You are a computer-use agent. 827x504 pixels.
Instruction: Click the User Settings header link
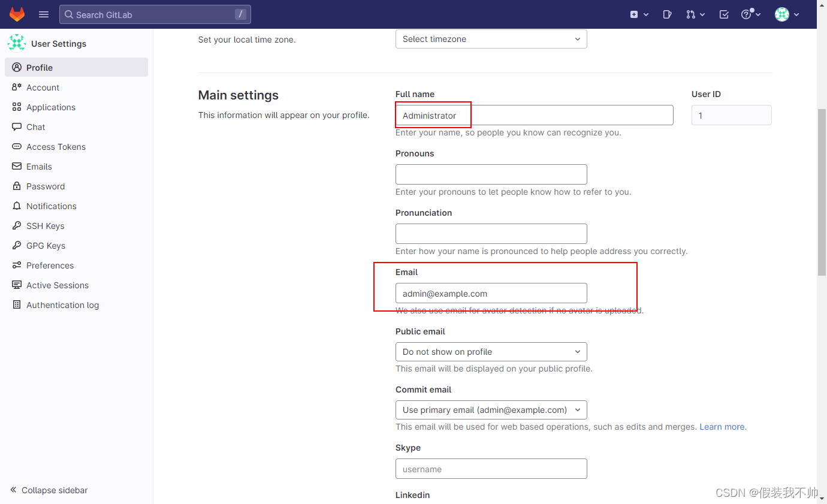tap(59, 44)
